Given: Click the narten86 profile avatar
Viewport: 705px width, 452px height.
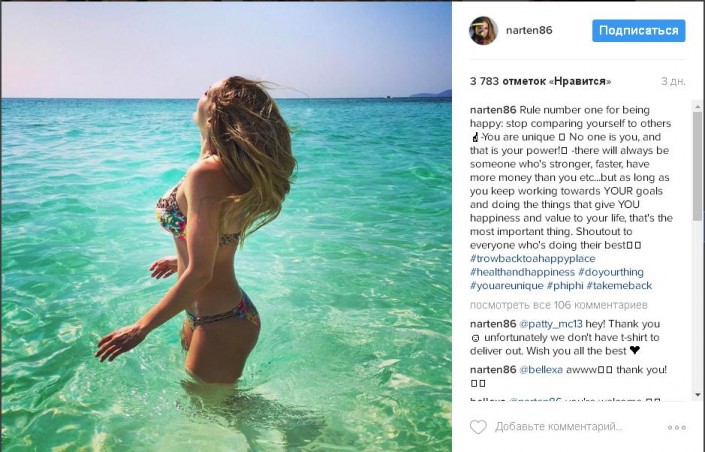Looking at the screenshot, I should point(483,31).
